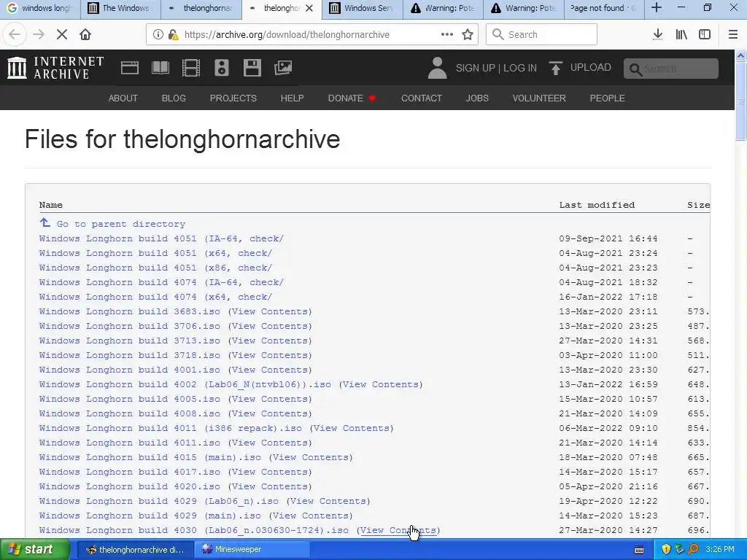The height and width of the screenshot is (560, 747).
Task: Go back to previous page
Action: (15, 34)
